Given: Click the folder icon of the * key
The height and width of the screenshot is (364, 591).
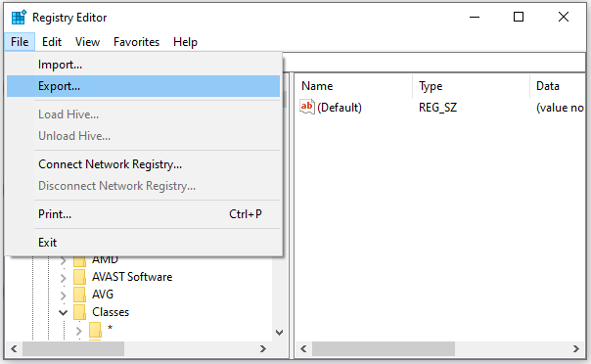Looking at the screenshot, I should point(95,330).
